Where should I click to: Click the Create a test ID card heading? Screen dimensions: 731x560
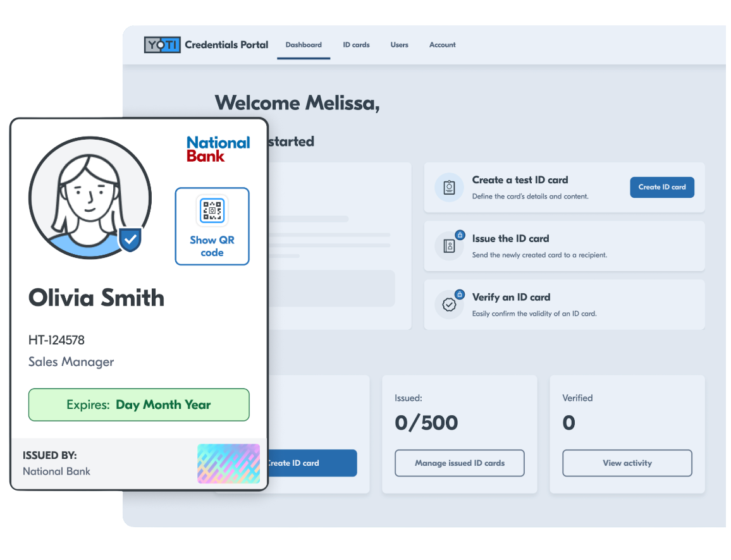pyautogui.click(x=520, y=180)
